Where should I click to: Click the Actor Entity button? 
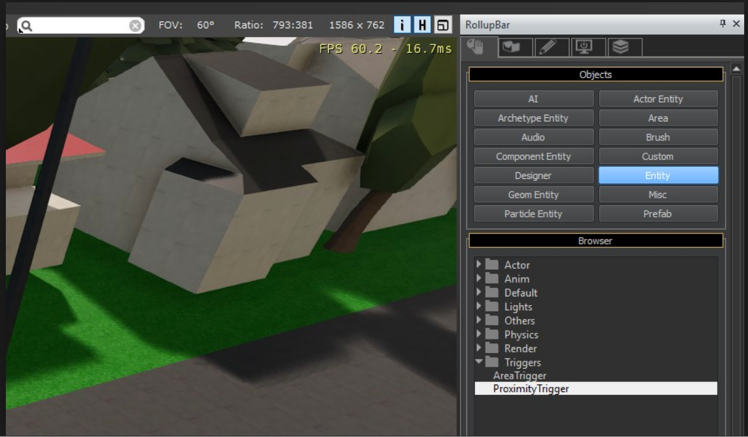point(658,99)
